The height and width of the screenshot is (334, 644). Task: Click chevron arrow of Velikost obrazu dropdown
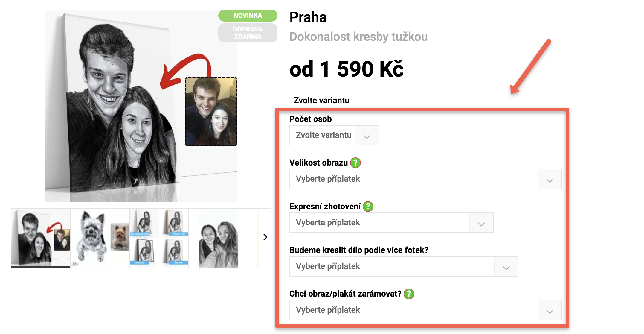click(x=550, y=179)
